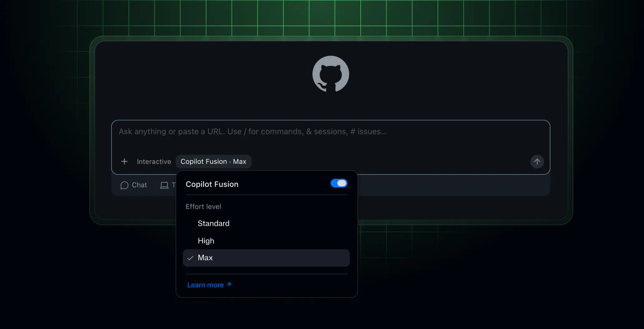Select the Max effort level

coord(266,258)
